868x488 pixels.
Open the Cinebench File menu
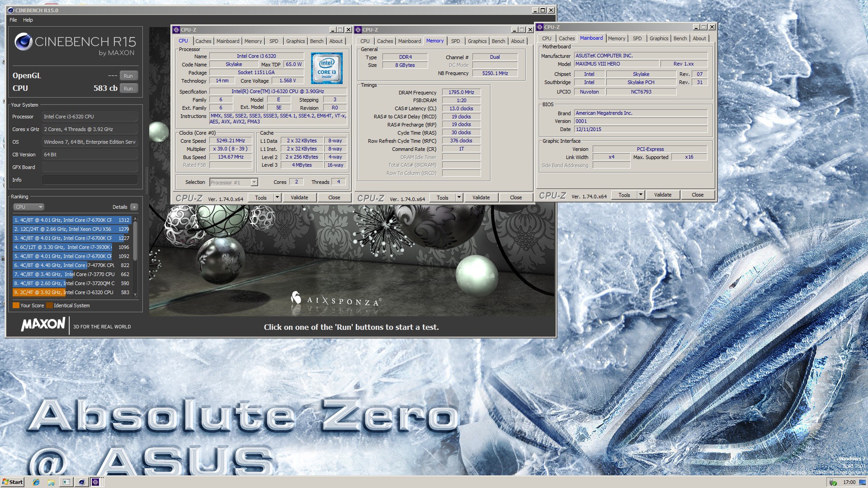coord(13,20)
